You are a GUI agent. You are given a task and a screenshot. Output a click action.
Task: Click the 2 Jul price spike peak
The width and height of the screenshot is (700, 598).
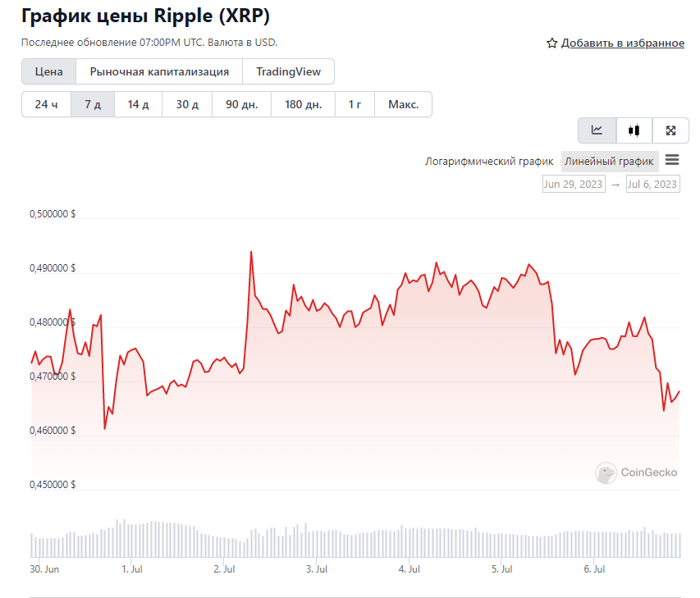point(251,252)
